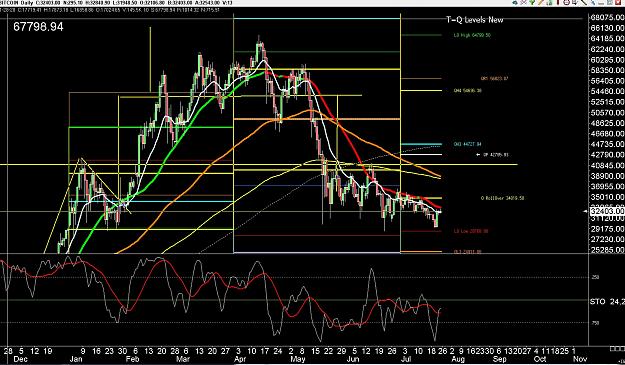Click the Apr month label on time axis

point(240,359)
